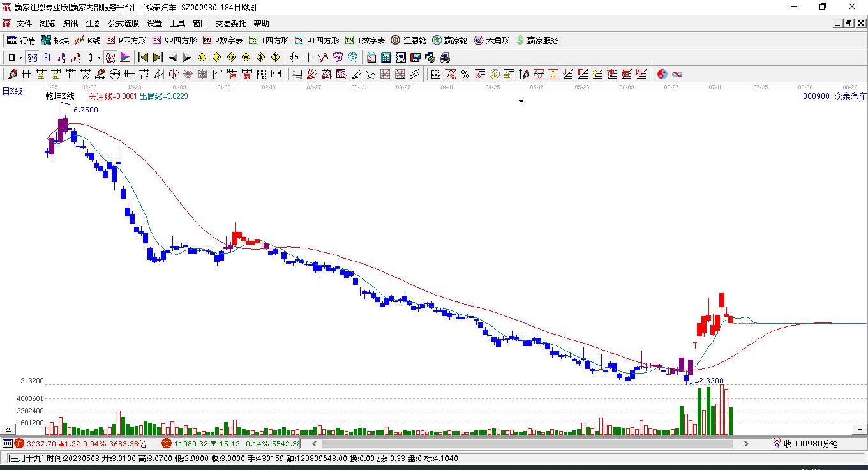
Task: Click the 出局线=3.0229 label
Action: click(x=164, y=96)
